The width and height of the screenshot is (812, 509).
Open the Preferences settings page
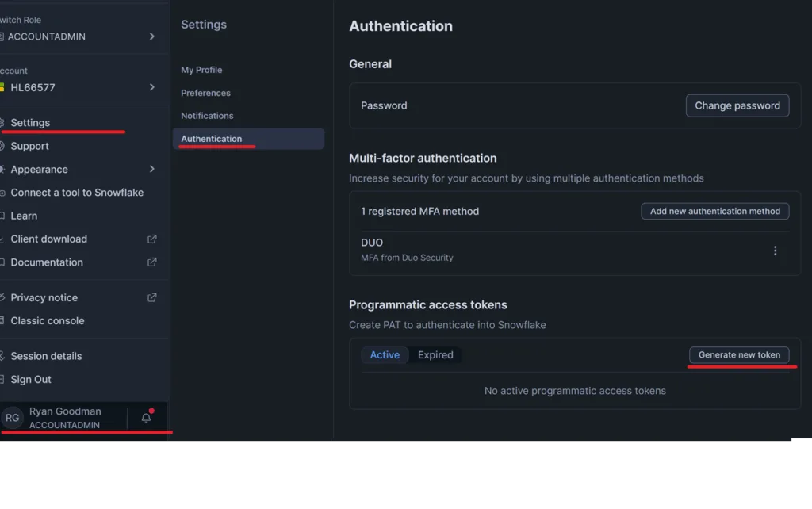[205, 93]
